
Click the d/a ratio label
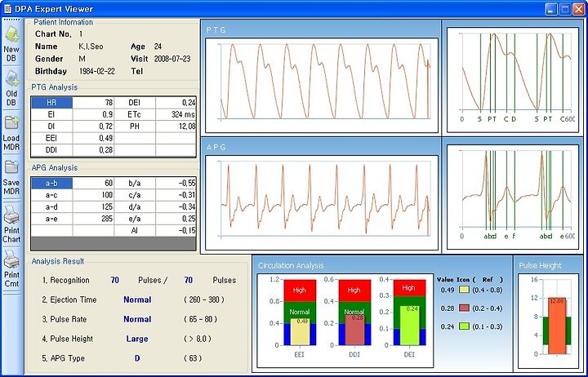[135, 207]
